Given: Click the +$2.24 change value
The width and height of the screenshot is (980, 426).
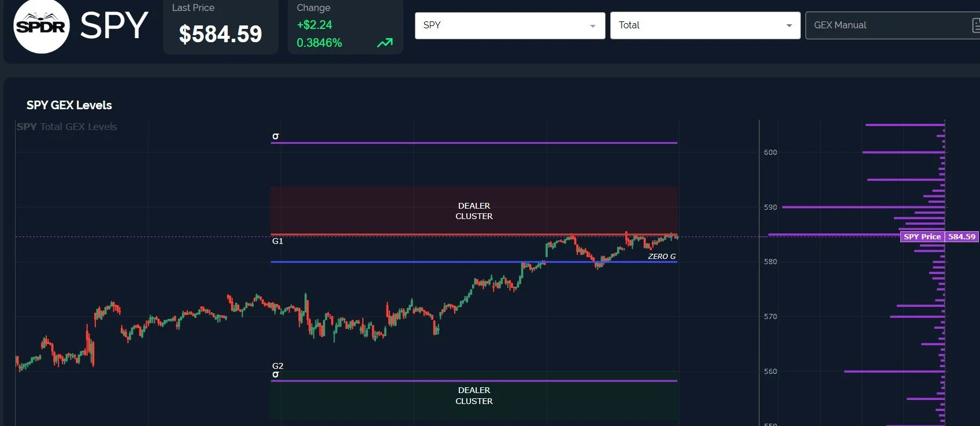Looking at the screenshot, I should (314, 25).
